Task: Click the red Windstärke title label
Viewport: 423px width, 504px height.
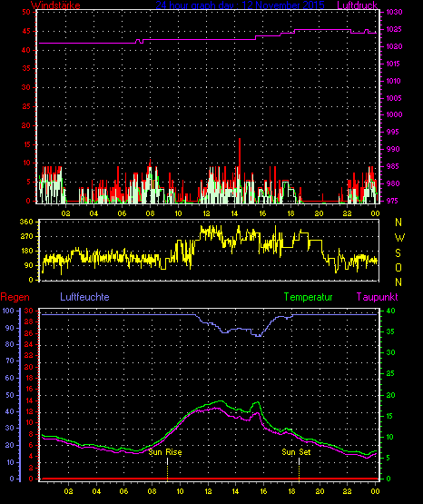Action: coord(55,5)
